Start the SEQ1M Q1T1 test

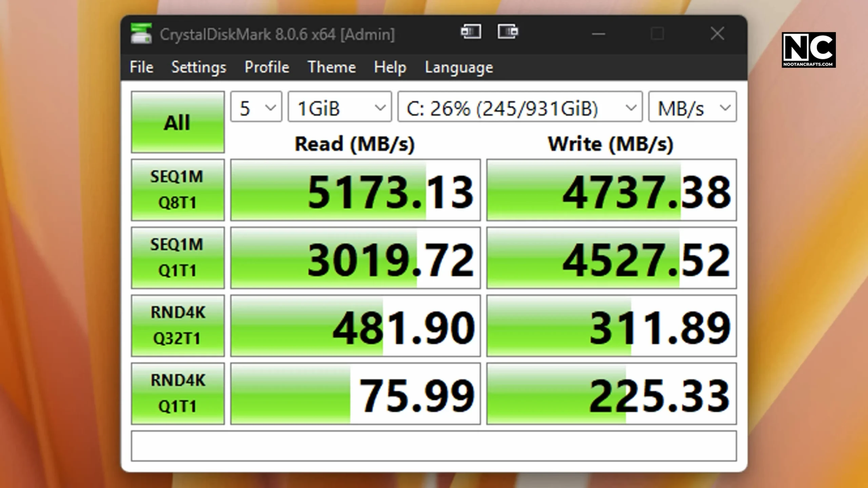point(178,258)
